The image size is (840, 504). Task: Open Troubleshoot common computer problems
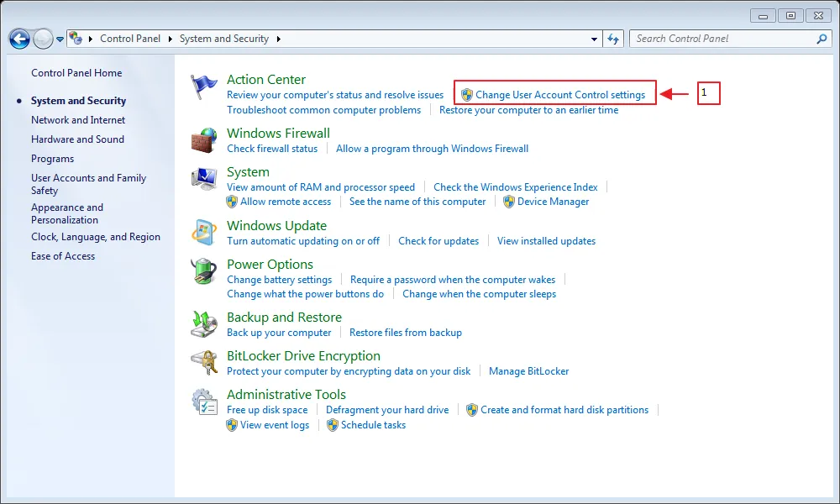click(323, 110)
